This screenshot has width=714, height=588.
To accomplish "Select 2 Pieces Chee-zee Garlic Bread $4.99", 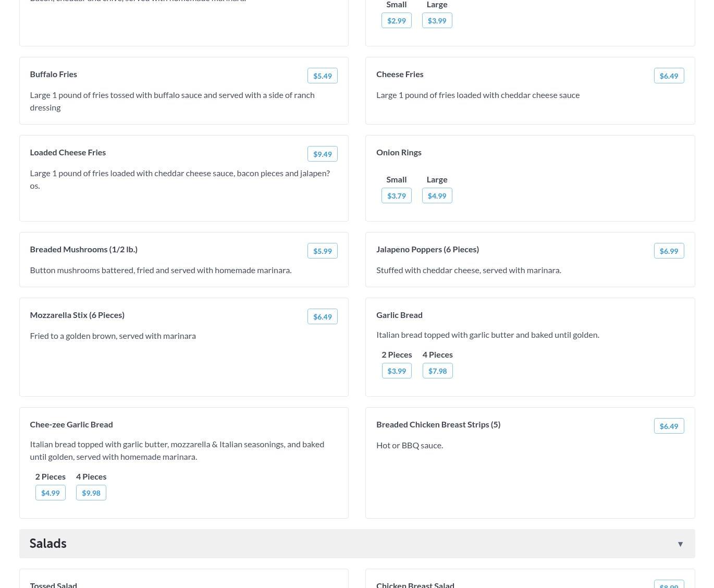I will [50, 493].
